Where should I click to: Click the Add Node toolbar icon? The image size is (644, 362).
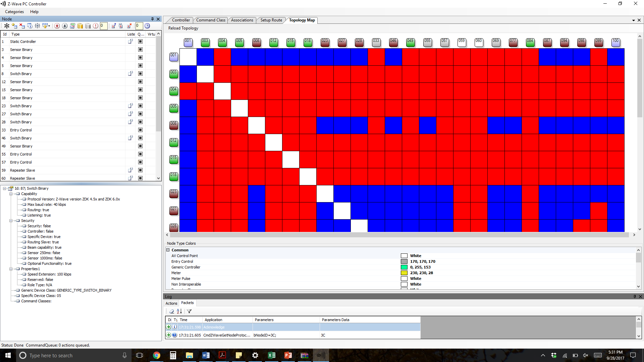coord(14,26)
